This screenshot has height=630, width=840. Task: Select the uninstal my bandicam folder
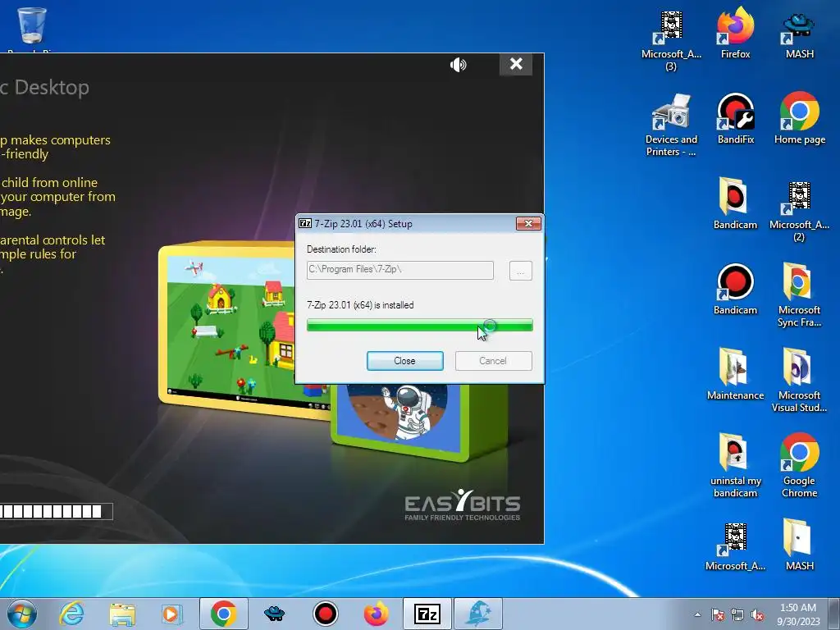[735, 466]
